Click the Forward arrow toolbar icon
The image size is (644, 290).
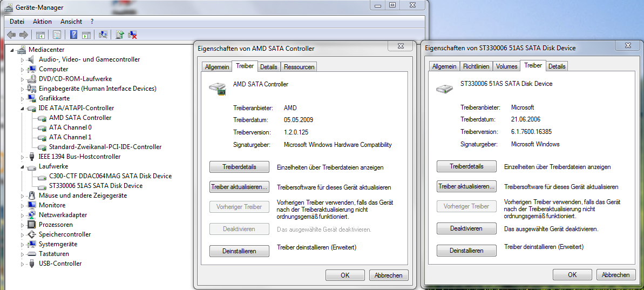[24, 35]
